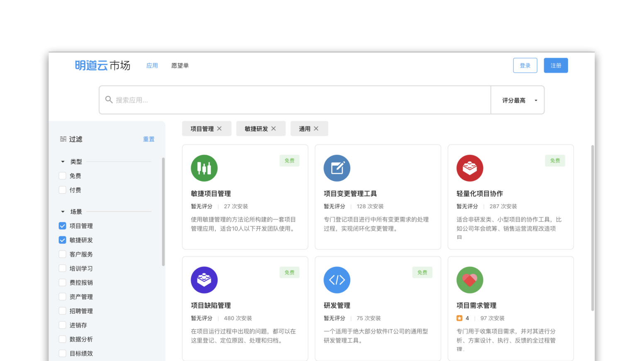Open the 轻量化项目协作 title

point(480,194)
